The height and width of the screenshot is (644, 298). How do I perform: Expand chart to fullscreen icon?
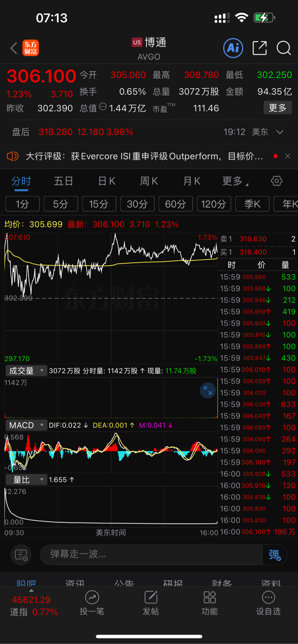208,391
